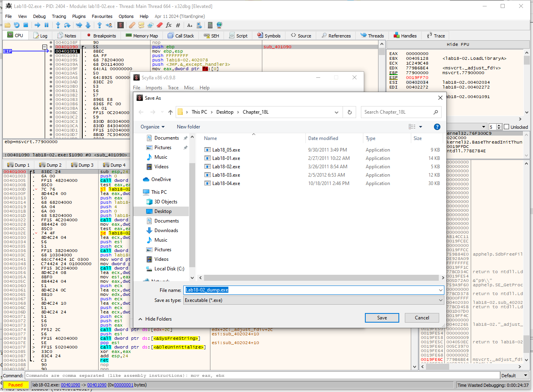Click This PC in the breadcrumb path
Image resolution: width=533 pixels, height=392 pixels.
[x=199, y=112]
